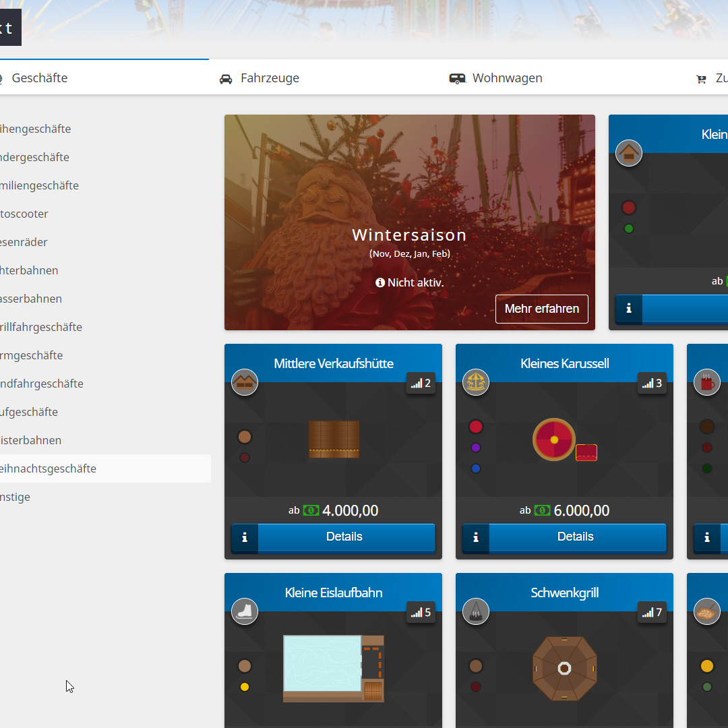Select the Autoscooter category in sidebar

pyautogui.click(x=24, y=214)
